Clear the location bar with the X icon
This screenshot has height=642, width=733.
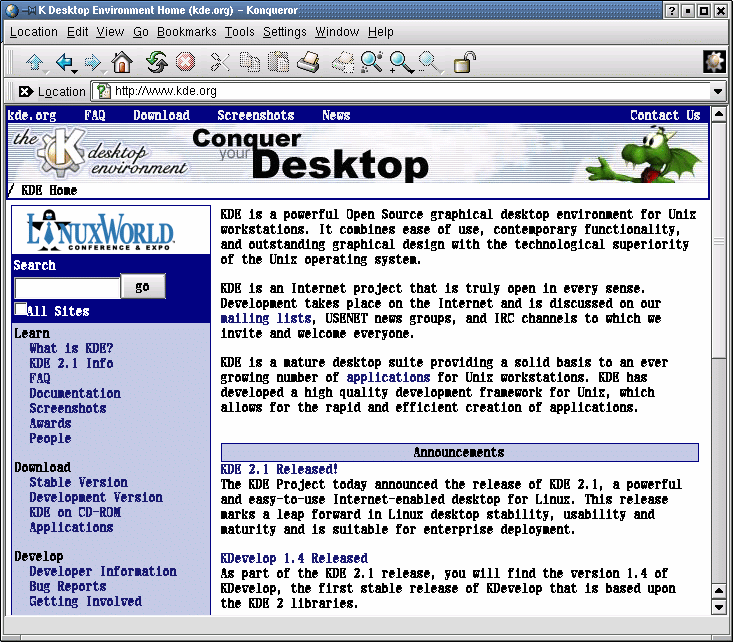26,92
